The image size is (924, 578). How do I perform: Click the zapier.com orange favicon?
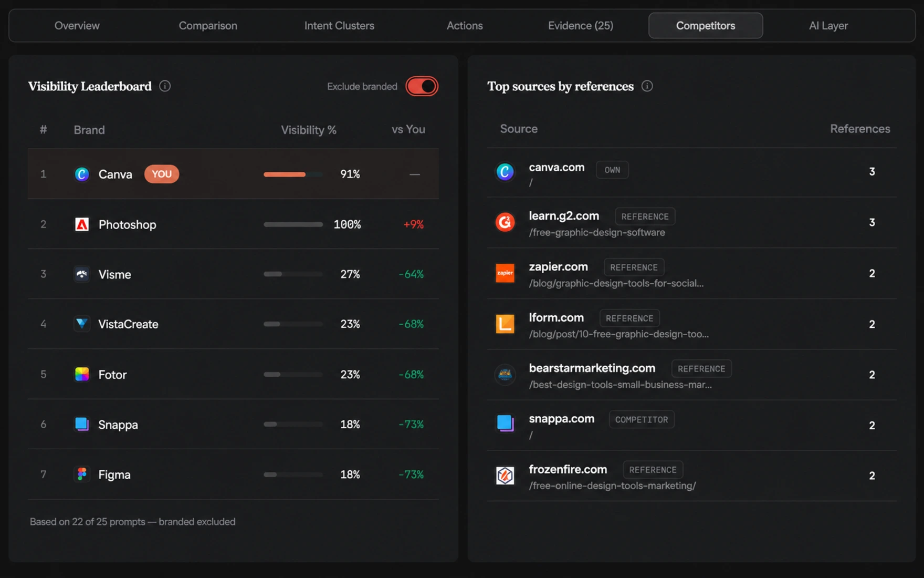pos(505,273)
